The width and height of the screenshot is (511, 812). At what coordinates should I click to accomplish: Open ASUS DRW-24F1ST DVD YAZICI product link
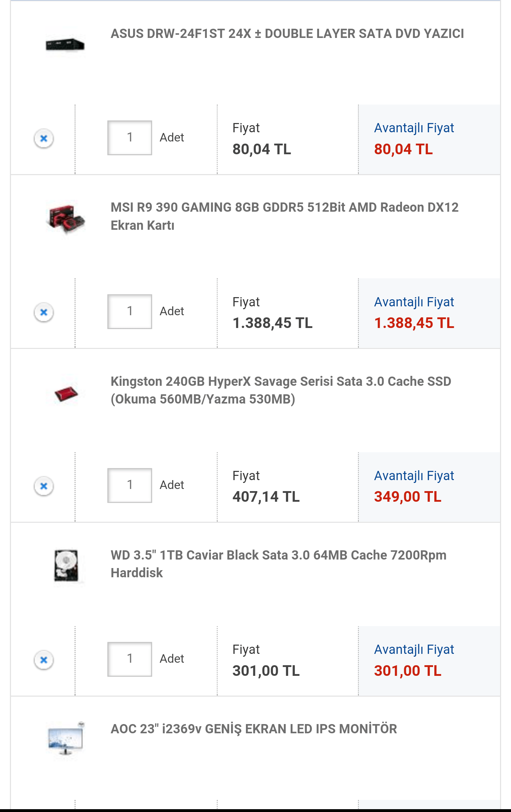(x=287, y=34)
